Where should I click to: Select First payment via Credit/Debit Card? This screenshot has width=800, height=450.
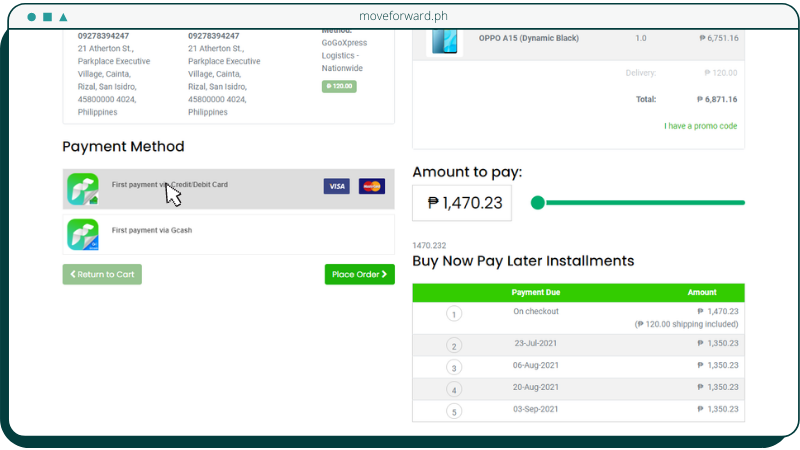click(x=200, y=185)
